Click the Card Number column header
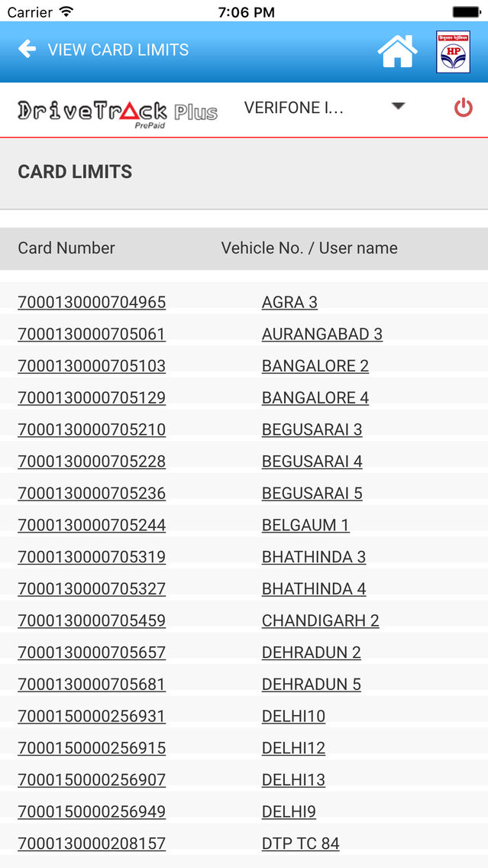This screenshot has width=488, height=868. [x=66, y=248]
